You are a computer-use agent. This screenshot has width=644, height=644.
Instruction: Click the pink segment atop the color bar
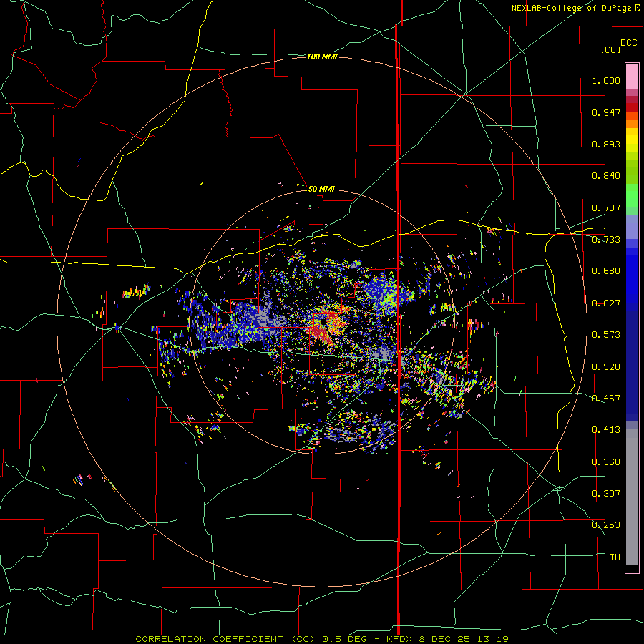[x=632, y=76]
